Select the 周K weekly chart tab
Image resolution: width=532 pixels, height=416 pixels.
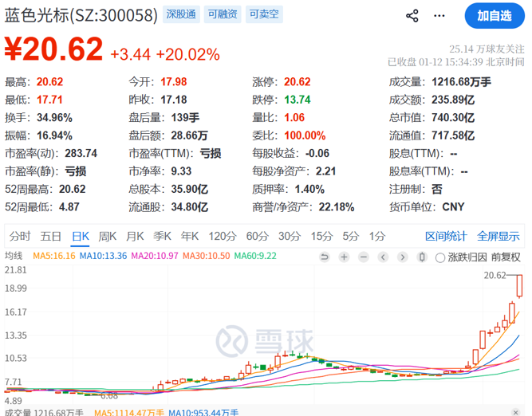[108, 236]
